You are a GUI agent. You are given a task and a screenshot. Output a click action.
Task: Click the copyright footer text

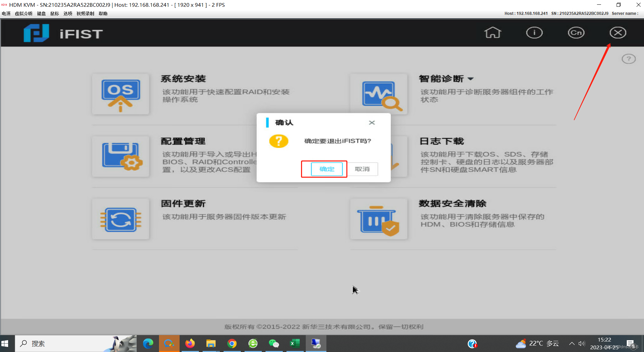(x=324, y=327)
